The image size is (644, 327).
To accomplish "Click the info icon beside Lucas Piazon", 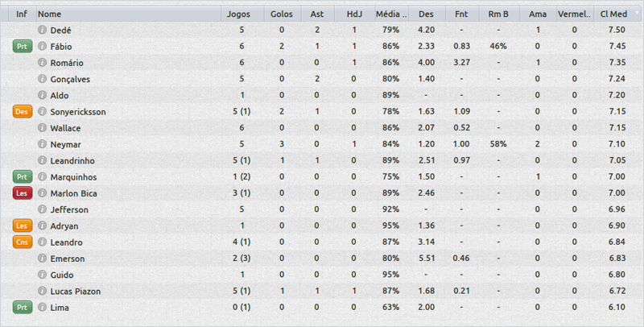I will (43, 291).
